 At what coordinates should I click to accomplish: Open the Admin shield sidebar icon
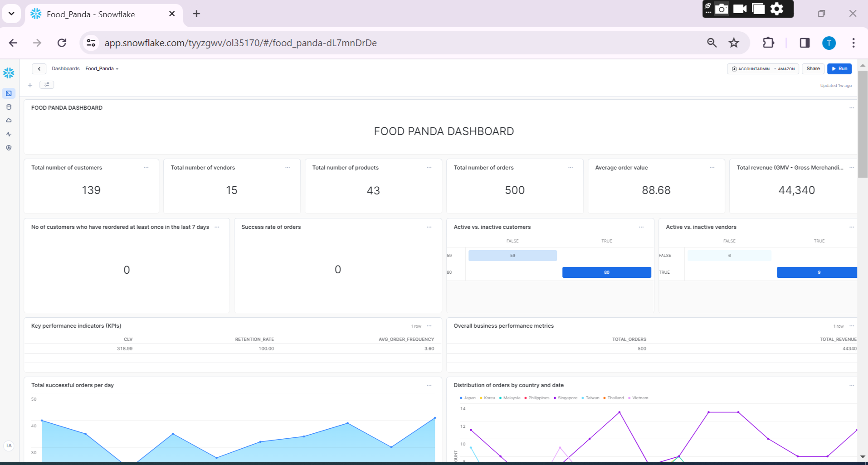pyautogui.click(x=9, y=148)
